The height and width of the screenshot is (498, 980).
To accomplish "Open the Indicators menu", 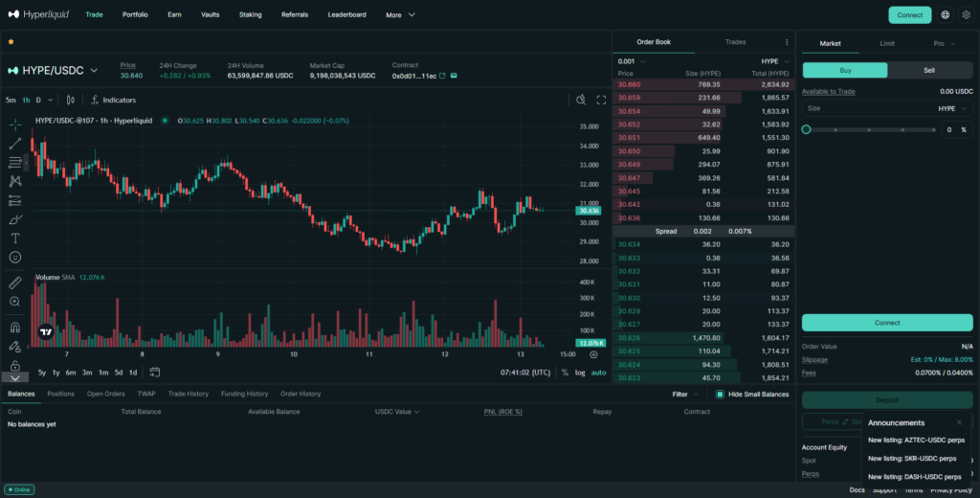I will pyautogui.click(x=113, y=100).
